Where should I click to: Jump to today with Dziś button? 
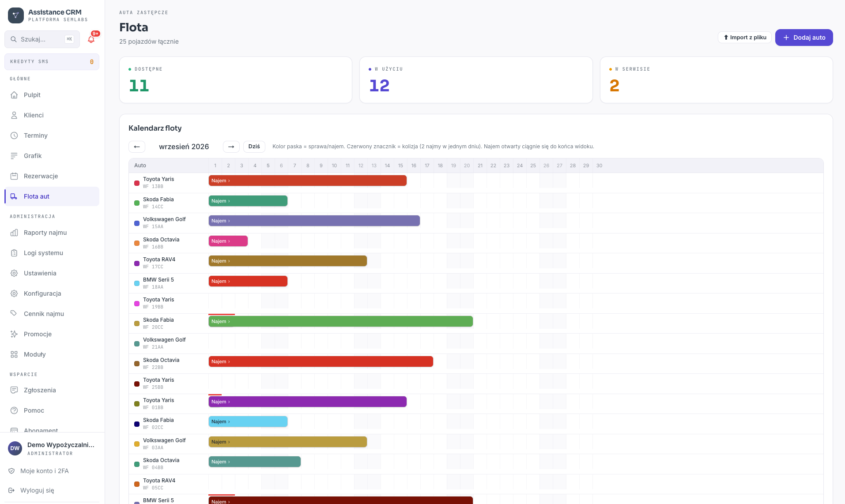click(x=254, y=147)
